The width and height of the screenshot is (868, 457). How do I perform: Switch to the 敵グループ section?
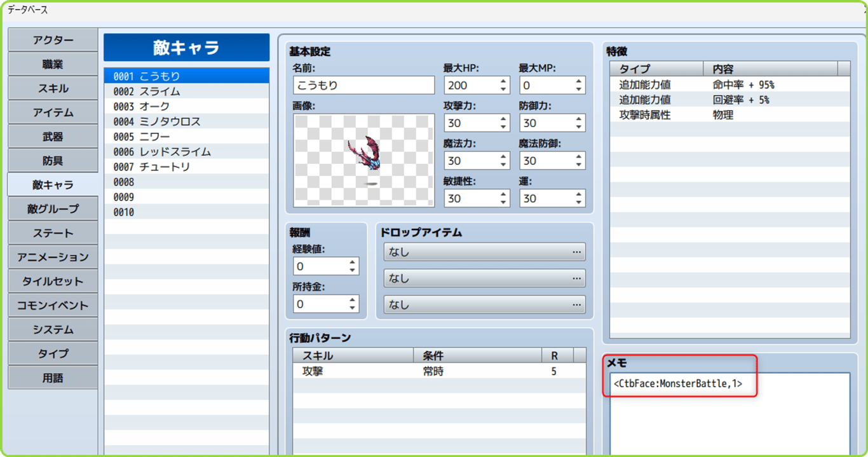tap(53, 208)
